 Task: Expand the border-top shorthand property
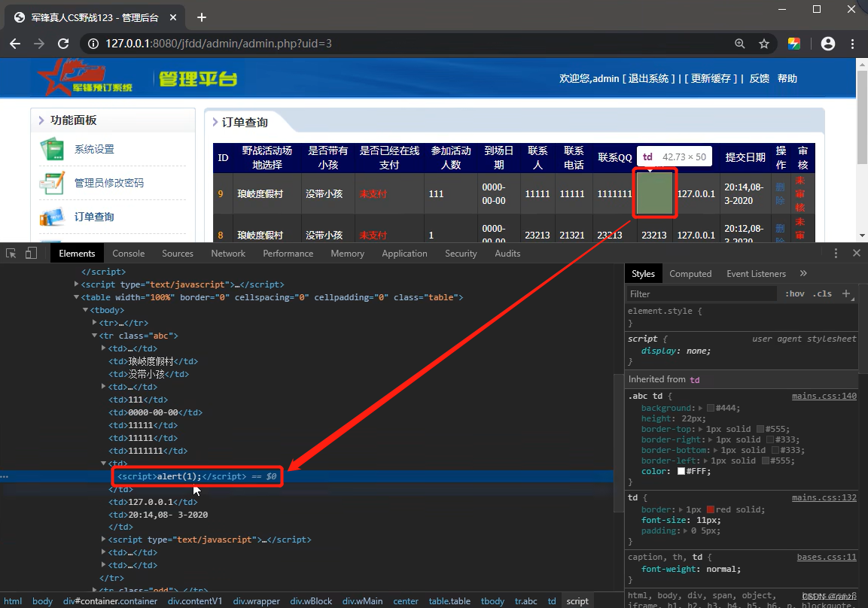tap(701, 430)
